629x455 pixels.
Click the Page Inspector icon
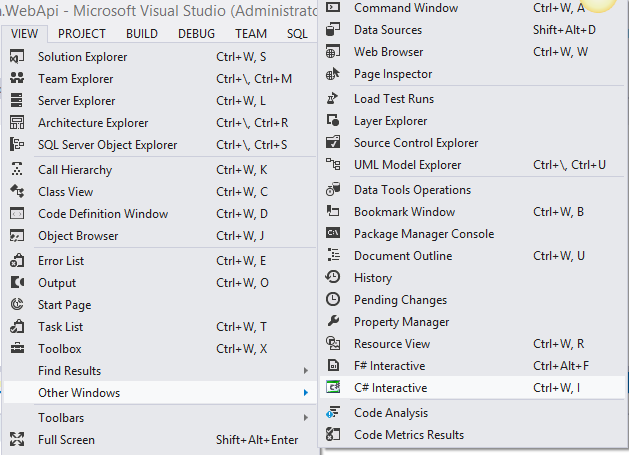point(333,73)
